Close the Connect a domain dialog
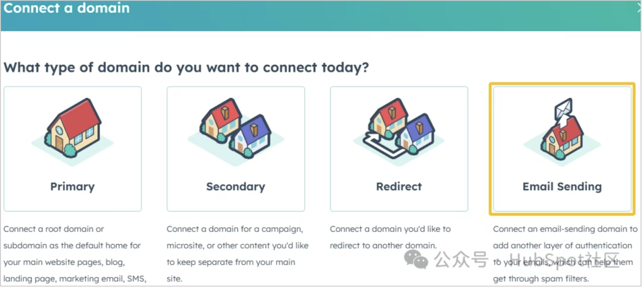Image resolution: width=644 pixels, height=289 pixels. click(x=640, y=8)
